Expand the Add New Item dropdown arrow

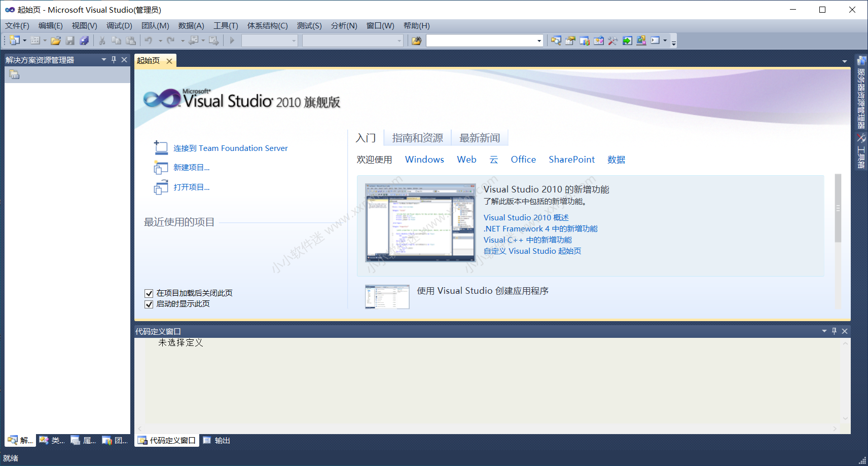[x=45, y=41]
